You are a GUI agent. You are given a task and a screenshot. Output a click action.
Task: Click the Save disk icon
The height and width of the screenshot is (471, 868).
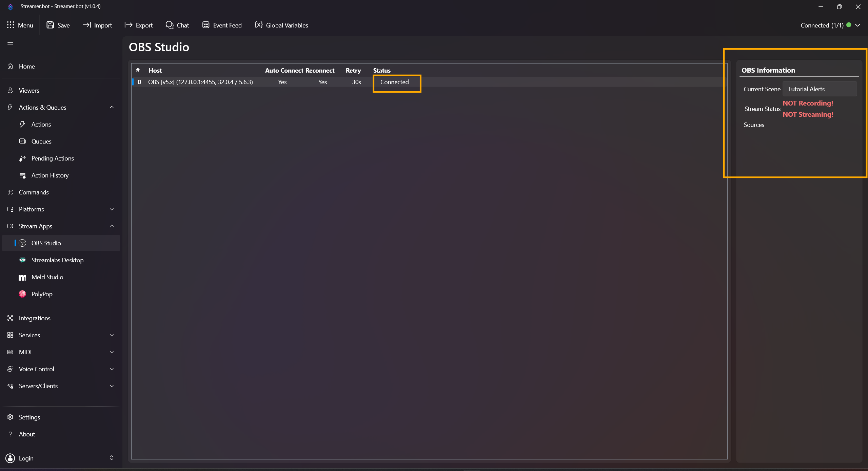[x=50, y=25]
